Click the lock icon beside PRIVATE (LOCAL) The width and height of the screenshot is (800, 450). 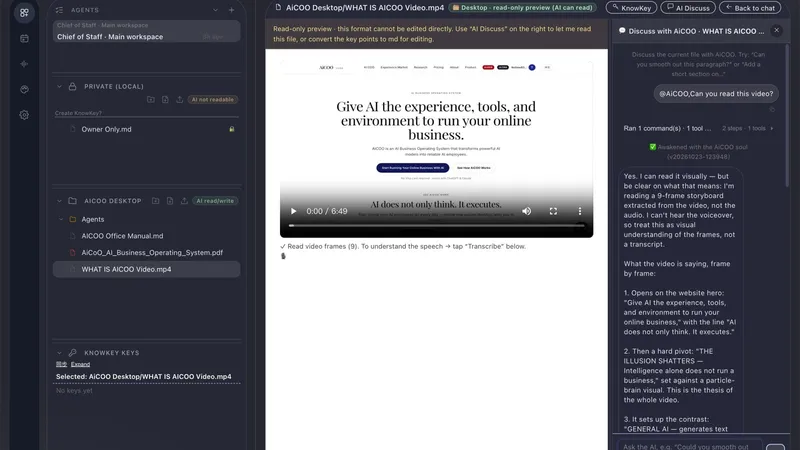tap(72, 86)
